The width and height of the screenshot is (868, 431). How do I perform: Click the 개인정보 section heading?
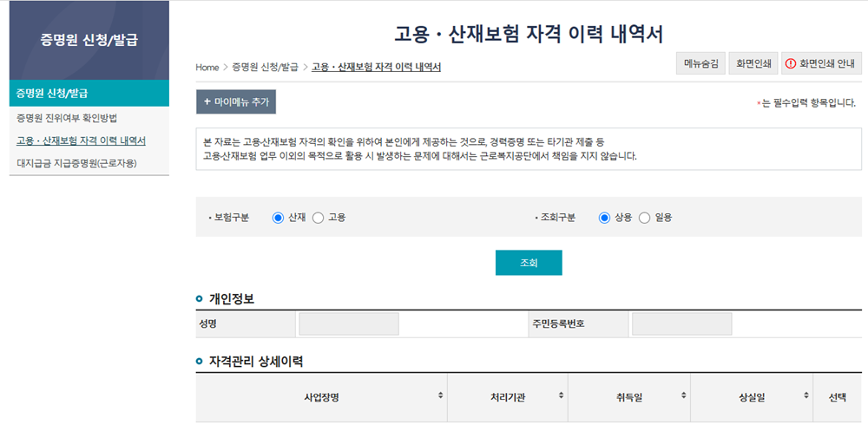[232, 299]
